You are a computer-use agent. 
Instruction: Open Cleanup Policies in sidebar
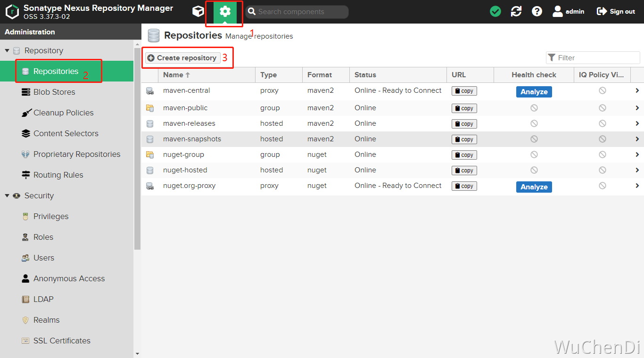[x=67, y=113]
